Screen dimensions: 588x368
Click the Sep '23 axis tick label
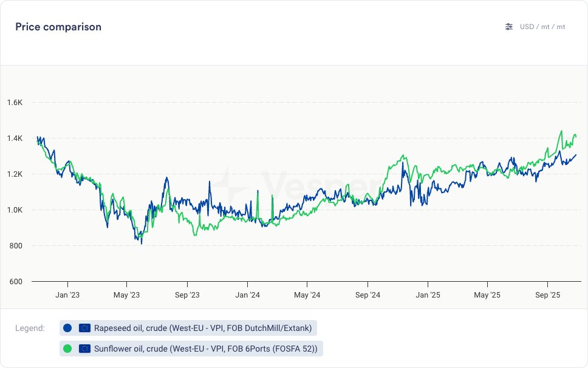(187, 295)
